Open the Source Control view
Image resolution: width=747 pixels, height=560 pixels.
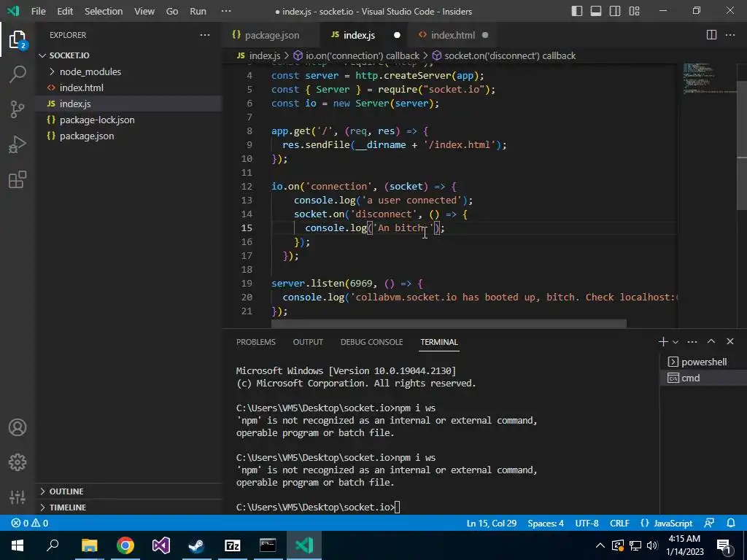coord(18,109)
